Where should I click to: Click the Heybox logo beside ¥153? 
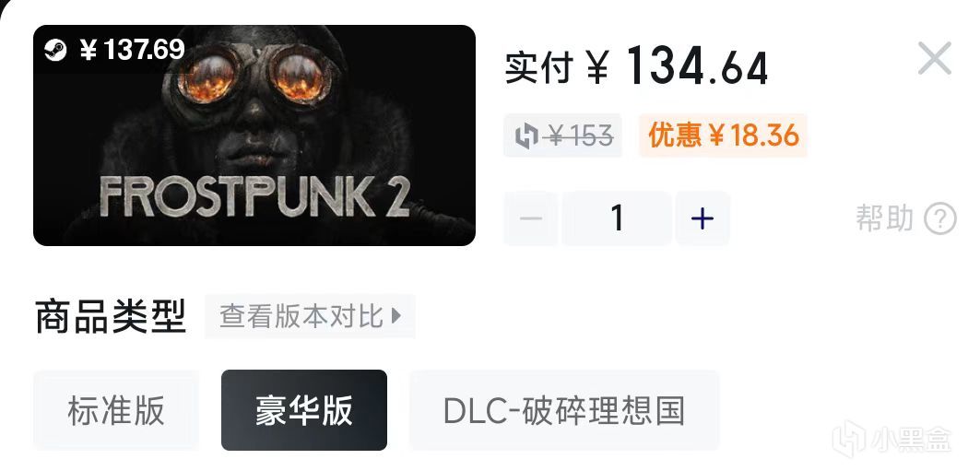click(526, 135)
